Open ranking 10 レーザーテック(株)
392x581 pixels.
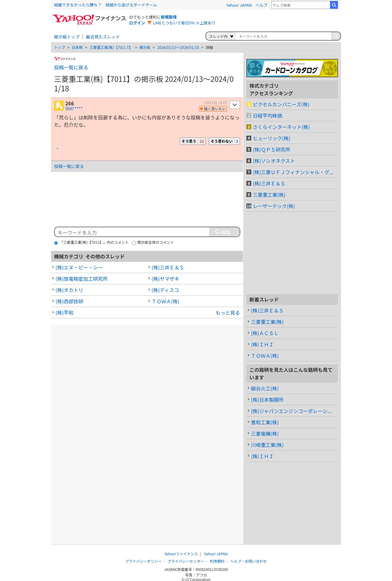pyautogui.click(x=274, y=206)
